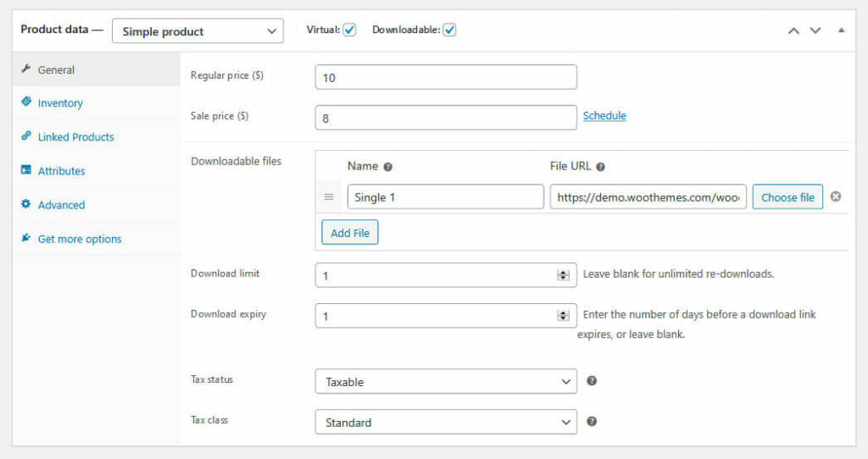Click the Attributes tab table icon
This screenshot has height=459, width=868.
pos(25,169)
